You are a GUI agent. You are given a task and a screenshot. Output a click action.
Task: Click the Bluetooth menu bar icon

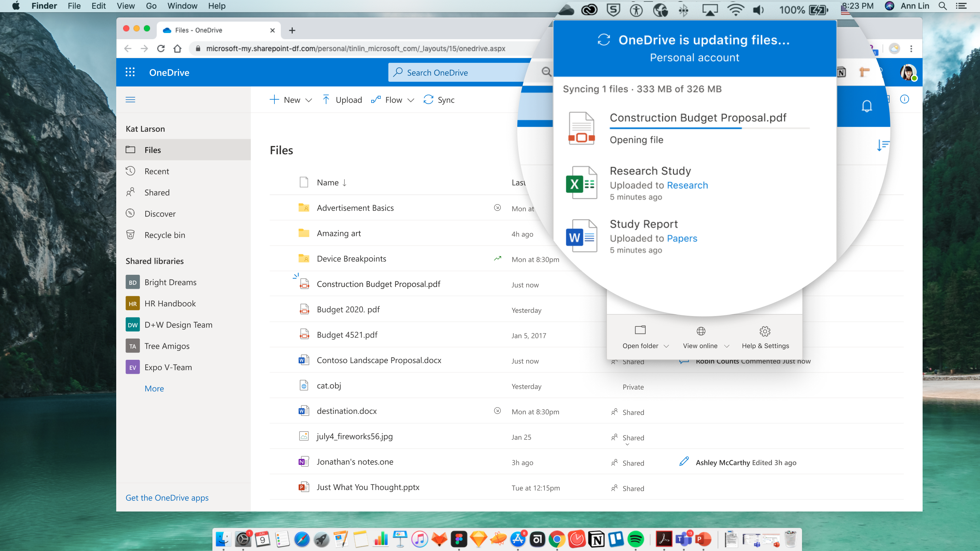coord(683,10)
